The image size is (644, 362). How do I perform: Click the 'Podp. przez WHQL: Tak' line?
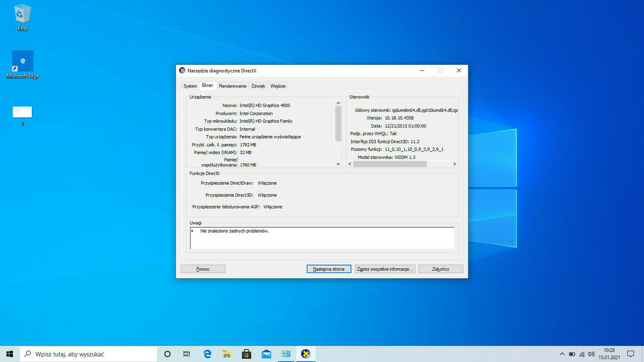point(373,134)
